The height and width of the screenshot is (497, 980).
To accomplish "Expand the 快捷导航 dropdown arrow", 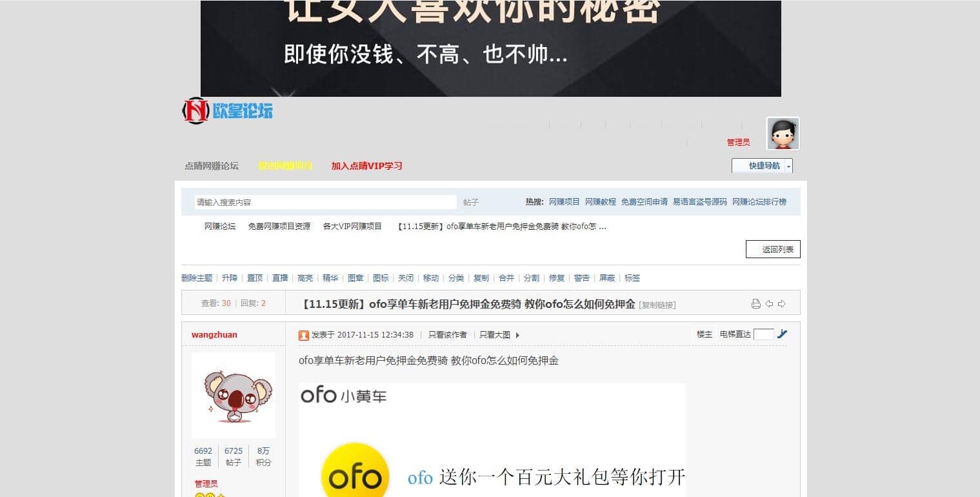I will pos(788,166).
